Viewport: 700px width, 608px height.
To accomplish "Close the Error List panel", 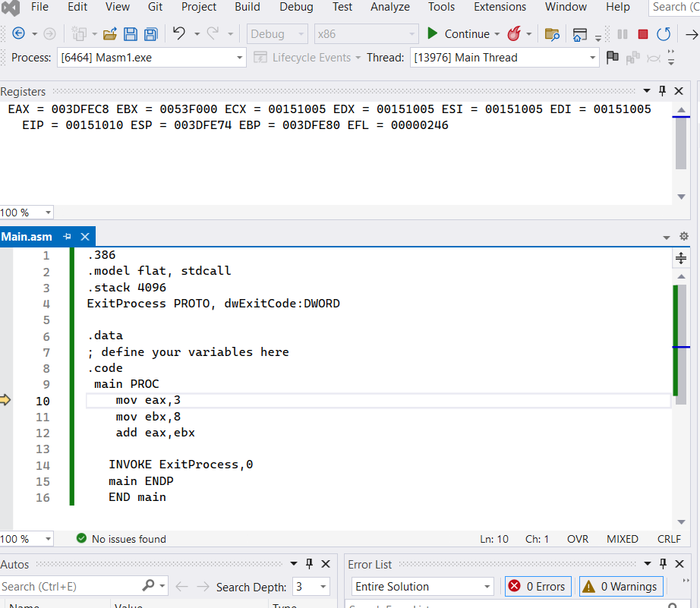I will pyautogui.click(x=680, y=564).
